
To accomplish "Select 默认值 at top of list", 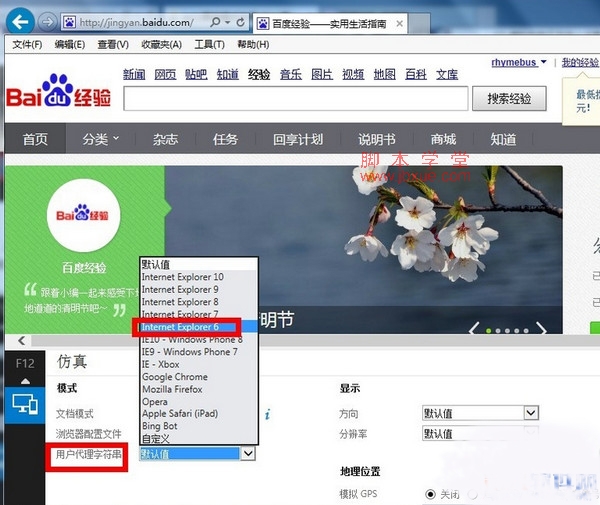I will [198, 264].
